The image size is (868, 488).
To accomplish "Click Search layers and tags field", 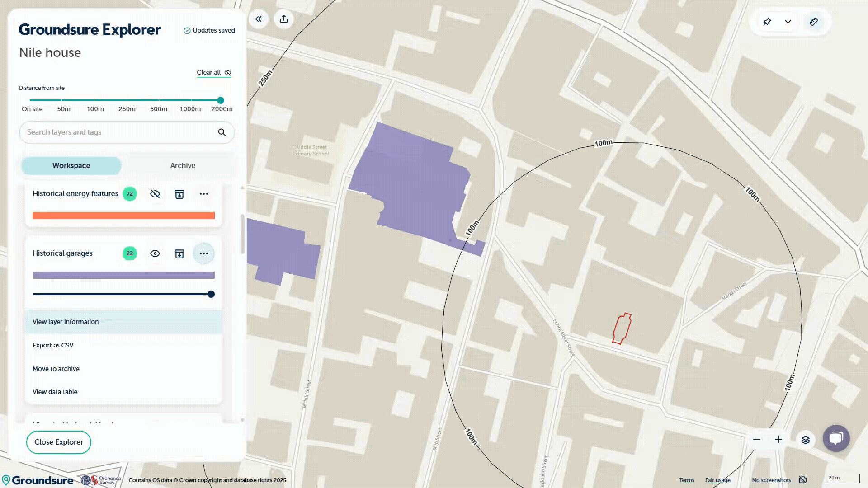I will 127,132.
